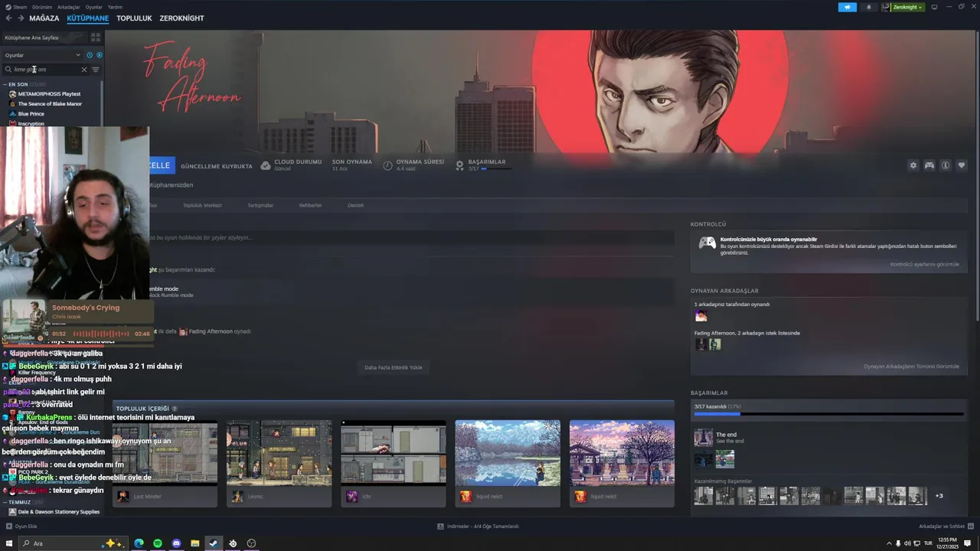This screenshot has width=980, height=551.
Task: Go forward with the right navigation arrow
Action: coord(21,18)
